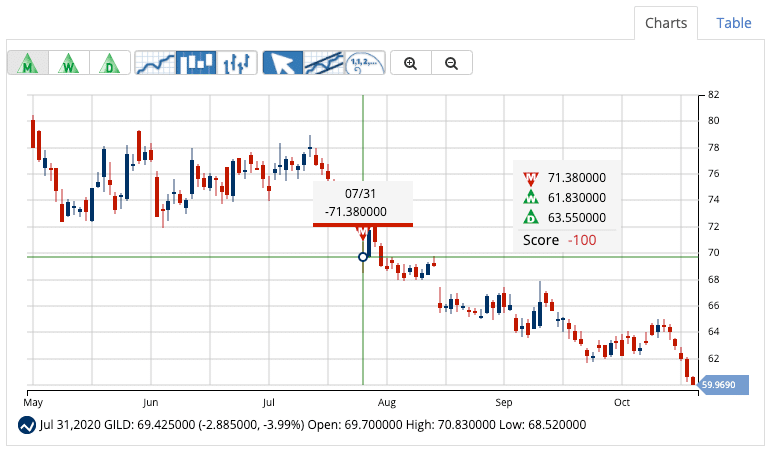Select the arrow pointer tool
This screenshot has height=457, width=776.
283,63
